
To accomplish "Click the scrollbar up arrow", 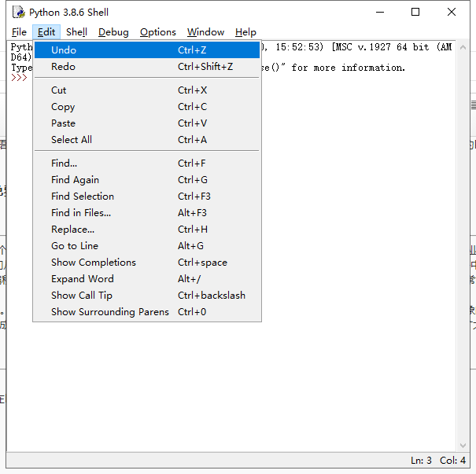I will tap(463, 47).
